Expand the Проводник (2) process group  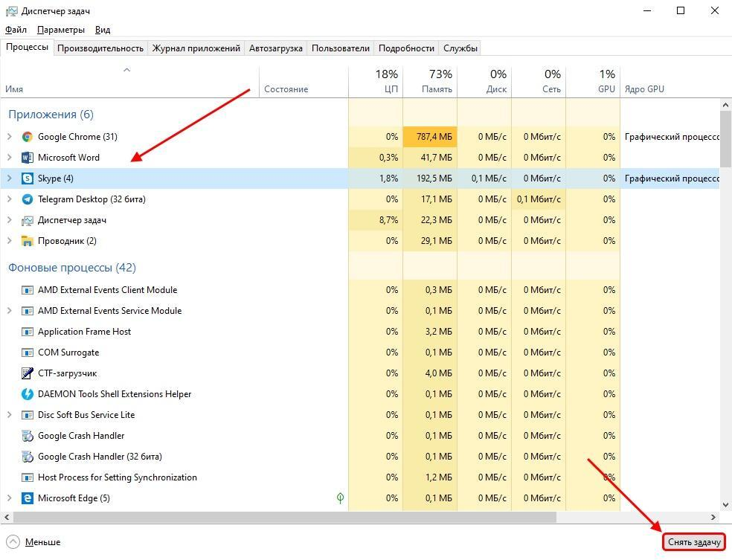click(10, 241)
